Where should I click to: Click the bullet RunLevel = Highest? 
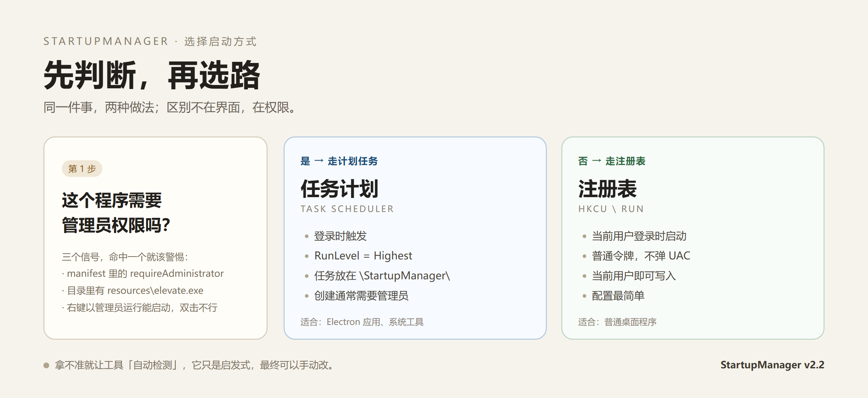pos(363,256)
